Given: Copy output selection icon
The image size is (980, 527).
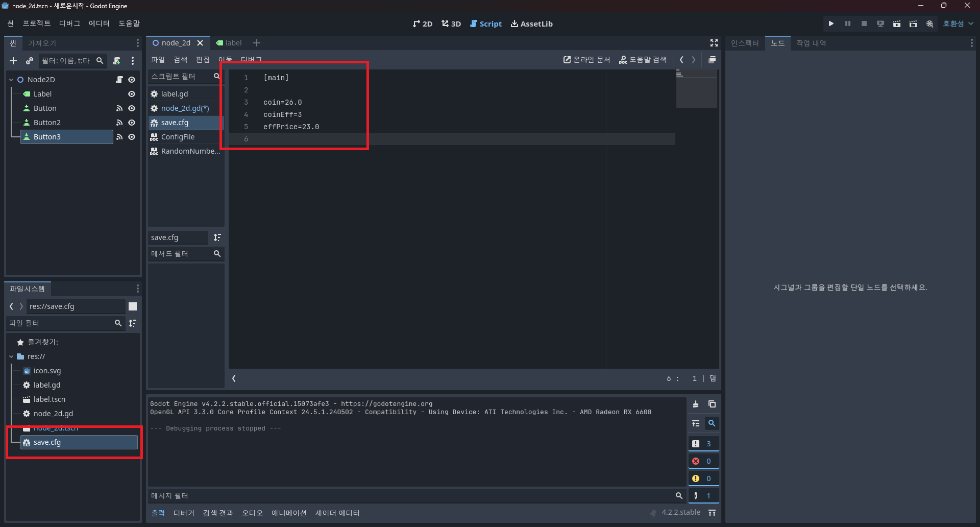Looking at the screenshot, I should 712,404.
